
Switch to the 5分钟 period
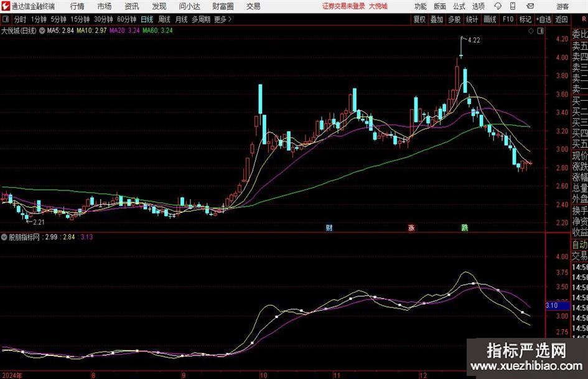(x=58, y=19)
